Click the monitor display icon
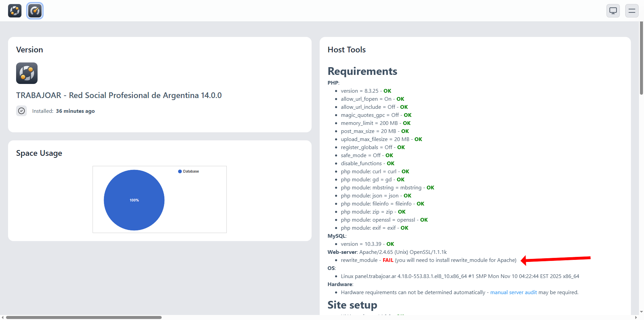 (613, 11)
